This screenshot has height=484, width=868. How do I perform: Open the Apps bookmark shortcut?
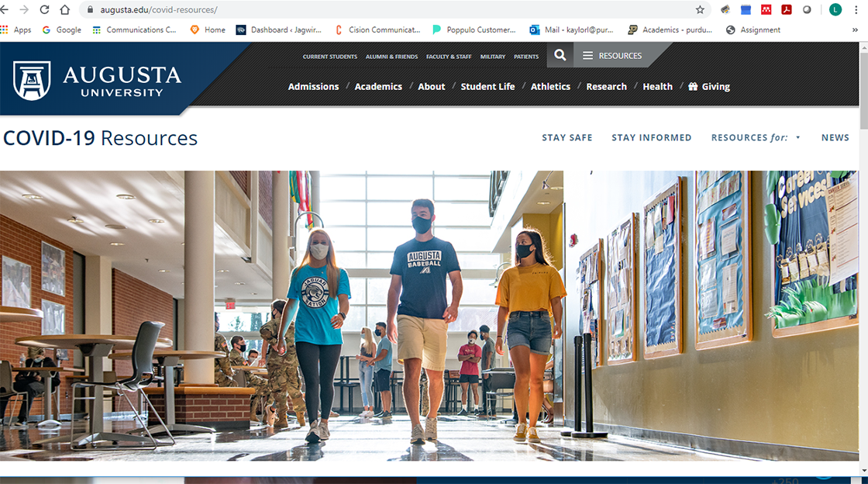click(15, 30)
